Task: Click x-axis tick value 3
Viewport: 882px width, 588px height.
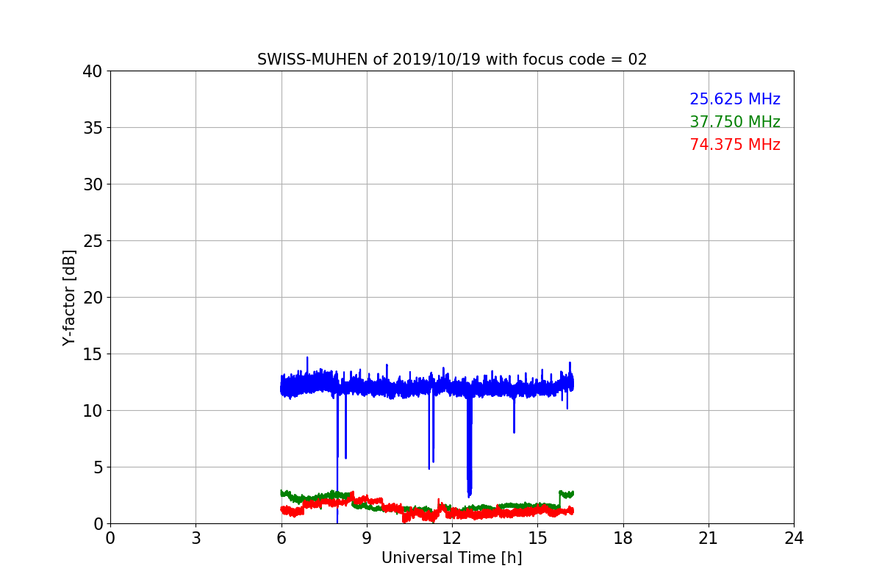Action: click(x=196, y=538)
